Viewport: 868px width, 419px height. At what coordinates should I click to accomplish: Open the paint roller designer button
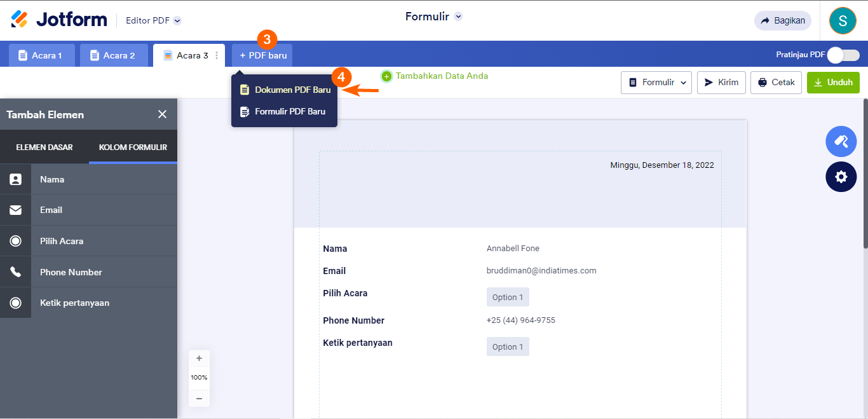[x=841, y=141]
